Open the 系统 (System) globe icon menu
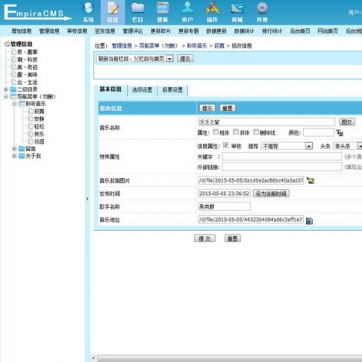Screen dimensions: 362x362 pos(88,8)
